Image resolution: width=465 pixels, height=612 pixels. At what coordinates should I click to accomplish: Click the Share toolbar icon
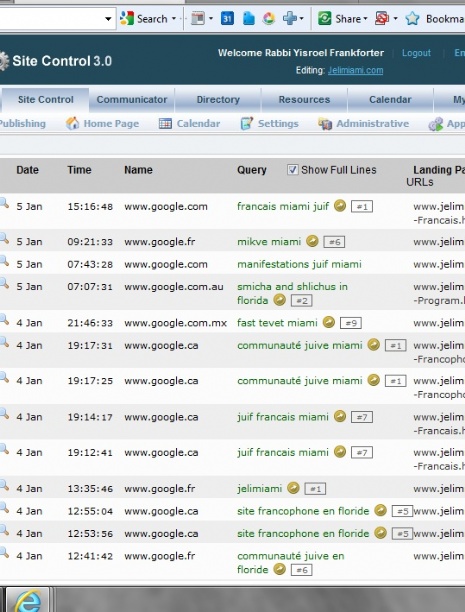coord(324,18)
